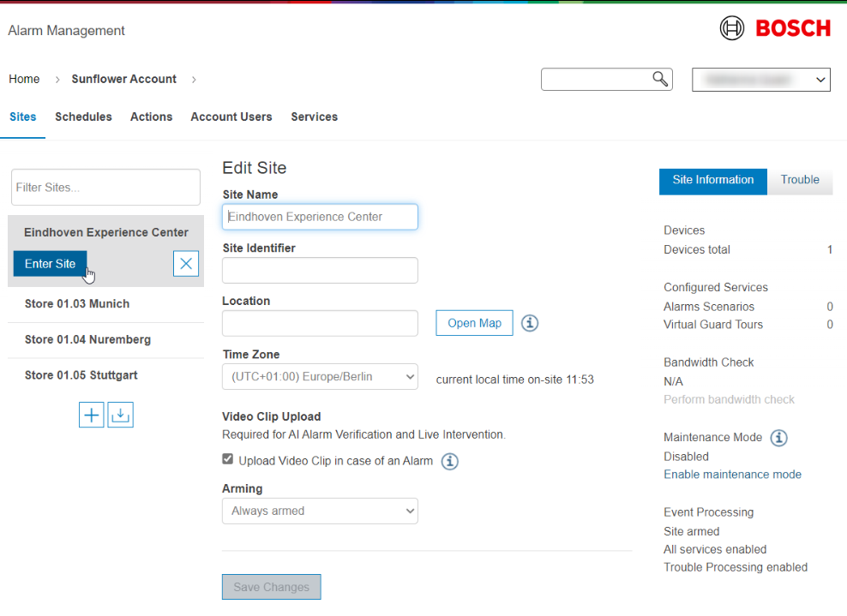Click info icon beside Upload Video Clip
The width and height of the screenshot is (847, 616).
449,462
